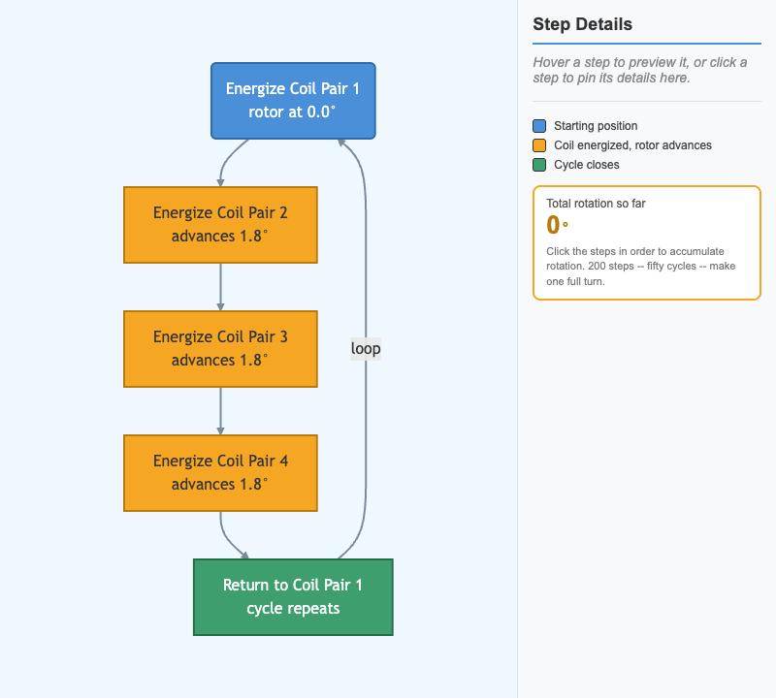Screen dimensions: 776x700
Task: Click the green Cycle closes swatch
Action: pyautogui.click(x=539, y=165)
